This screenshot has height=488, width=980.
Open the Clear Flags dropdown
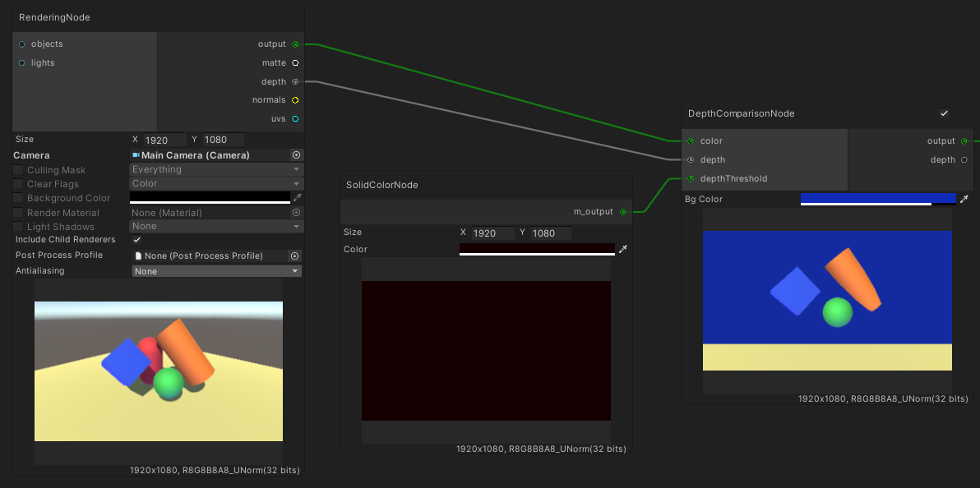[216, 184]
